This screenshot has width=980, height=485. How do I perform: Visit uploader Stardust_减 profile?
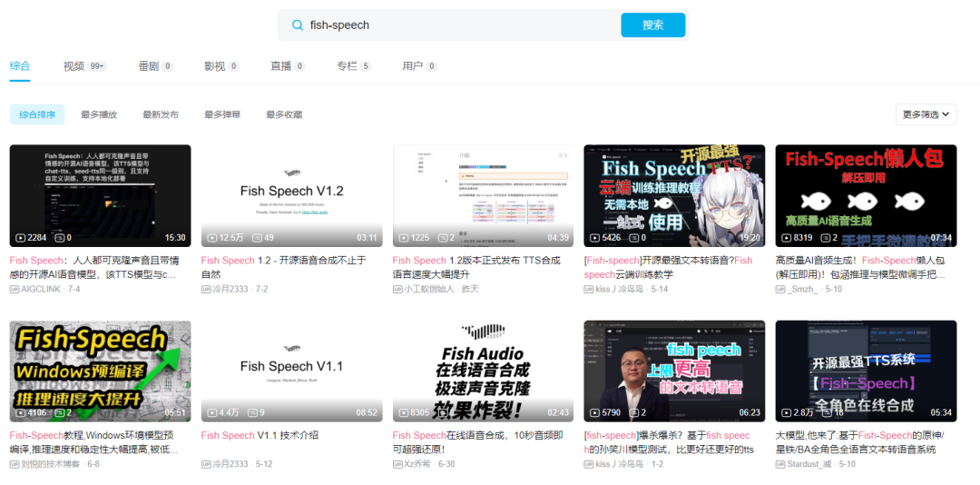[809, 464]
